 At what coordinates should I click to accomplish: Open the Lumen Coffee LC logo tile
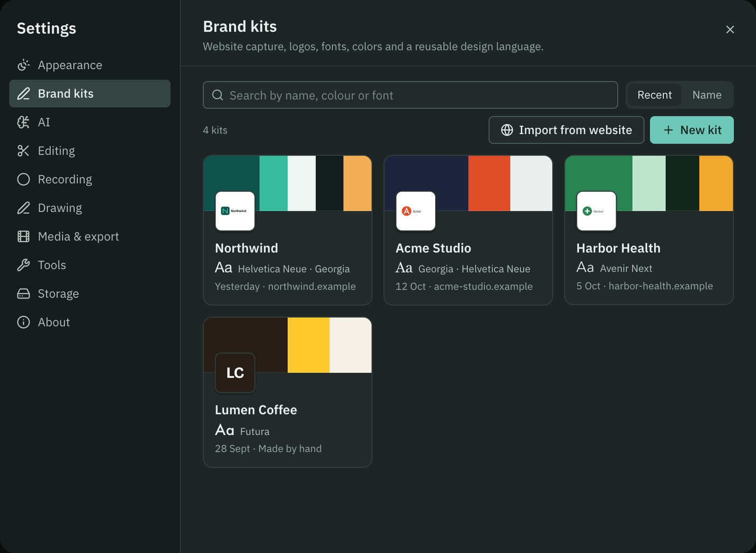pos(235,373)
